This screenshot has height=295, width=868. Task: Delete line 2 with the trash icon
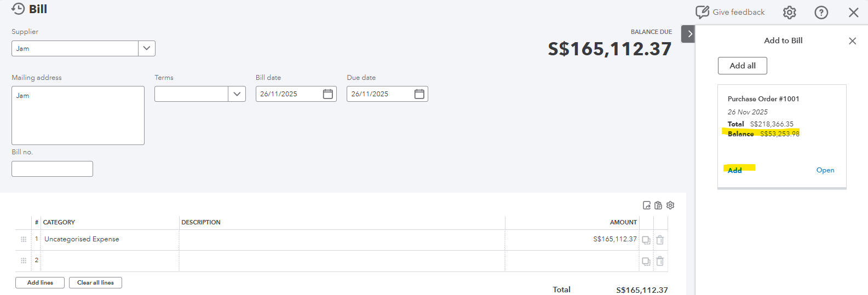pos(660,261)
